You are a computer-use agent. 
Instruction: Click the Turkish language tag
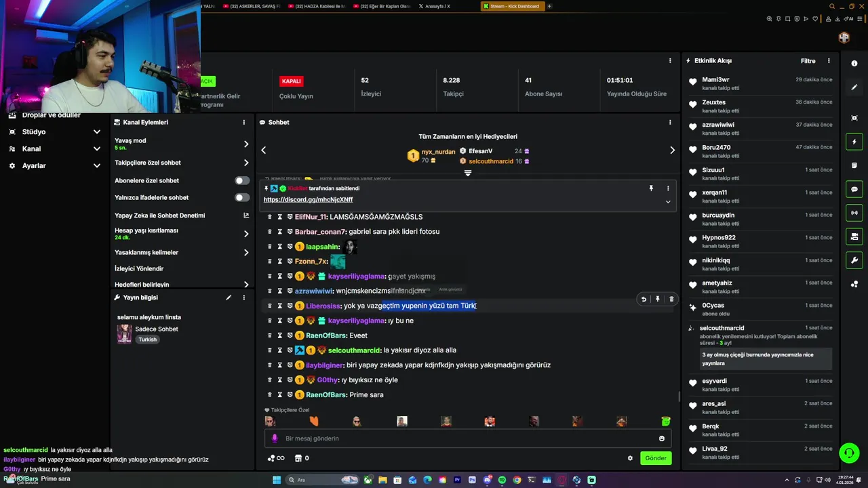click(x=147, y=340)
